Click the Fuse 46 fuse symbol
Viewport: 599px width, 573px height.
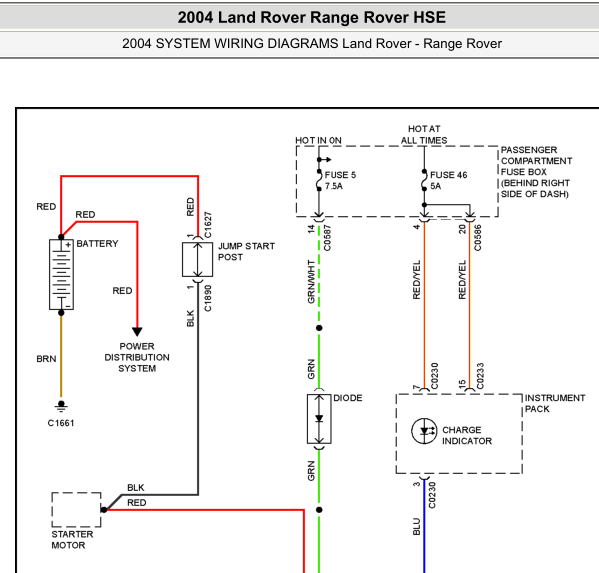[424, 180]
